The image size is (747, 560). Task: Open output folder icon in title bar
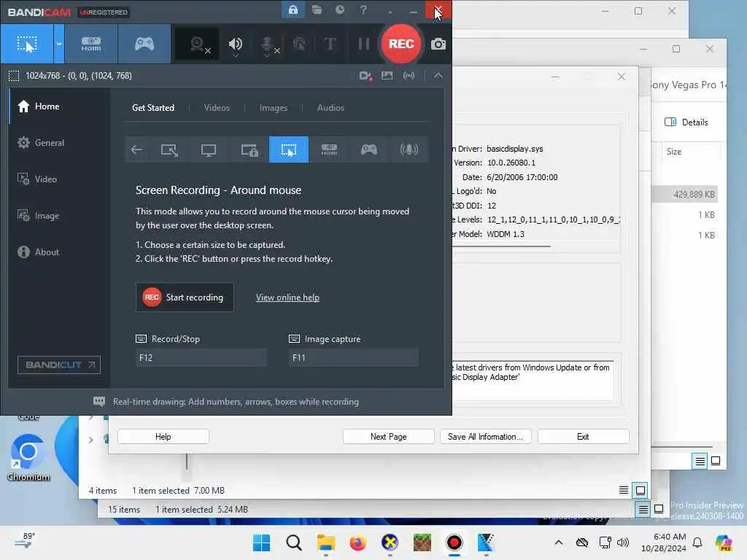pos(317,10)
